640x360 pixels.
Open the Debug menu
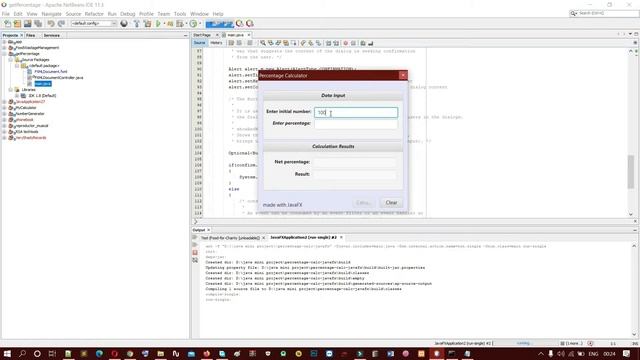[x=128, y=14]
